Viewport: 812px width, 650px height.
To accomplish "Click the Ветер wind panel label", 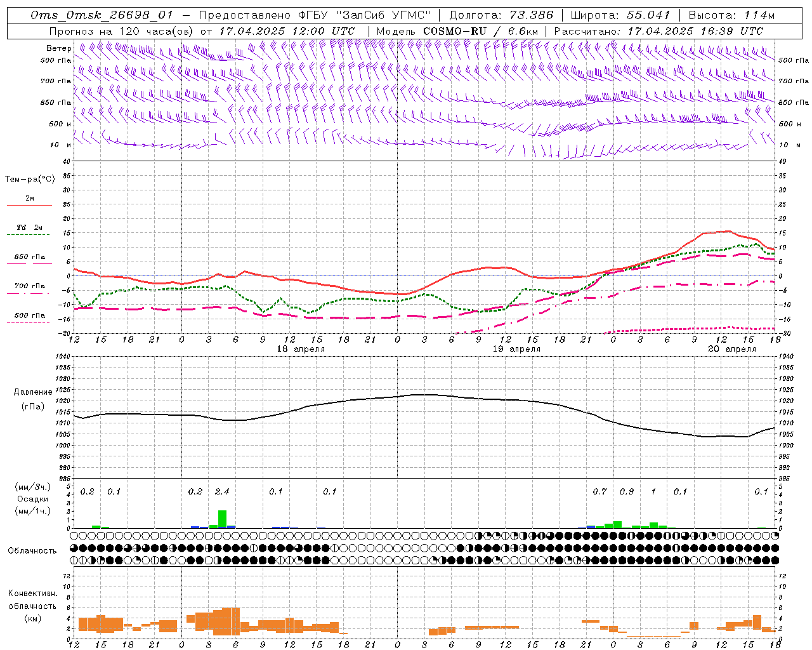I will click(58, 48).
